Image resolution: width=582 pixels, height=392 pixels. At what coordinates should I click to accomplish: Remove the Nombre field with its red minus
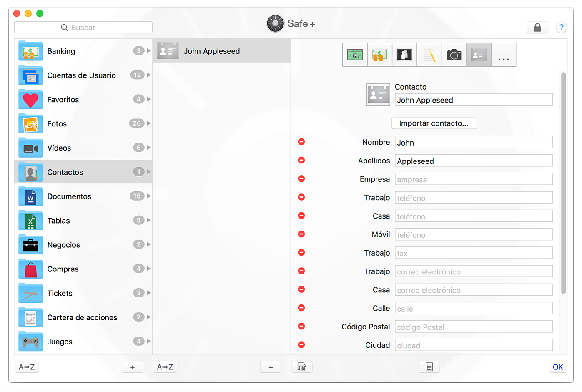(301, 142)
